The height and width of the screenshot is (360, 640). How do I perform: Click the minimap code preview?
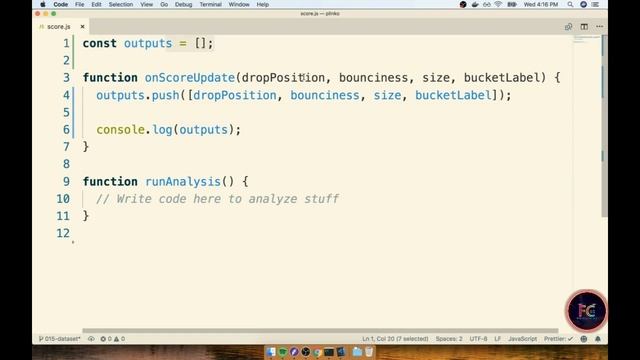[x=587, y=40]
